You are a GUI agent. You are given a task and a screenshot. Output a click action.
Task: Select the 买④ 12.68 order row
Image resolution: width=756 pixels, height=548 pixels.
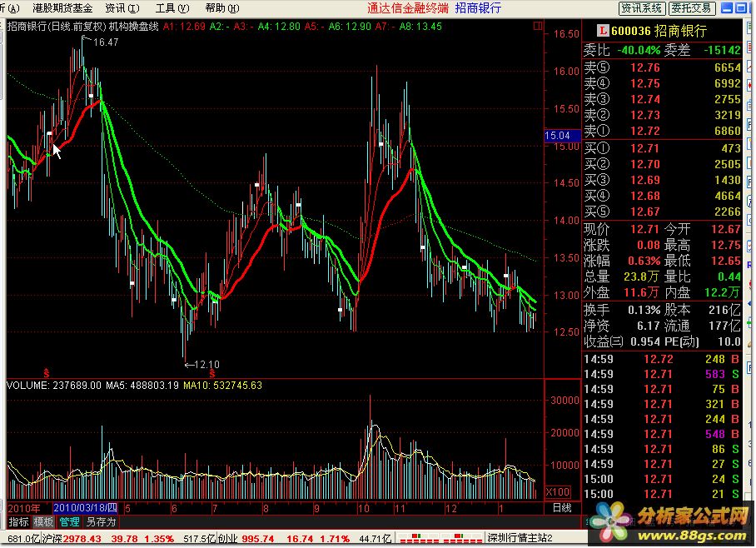tap(663, 196)
